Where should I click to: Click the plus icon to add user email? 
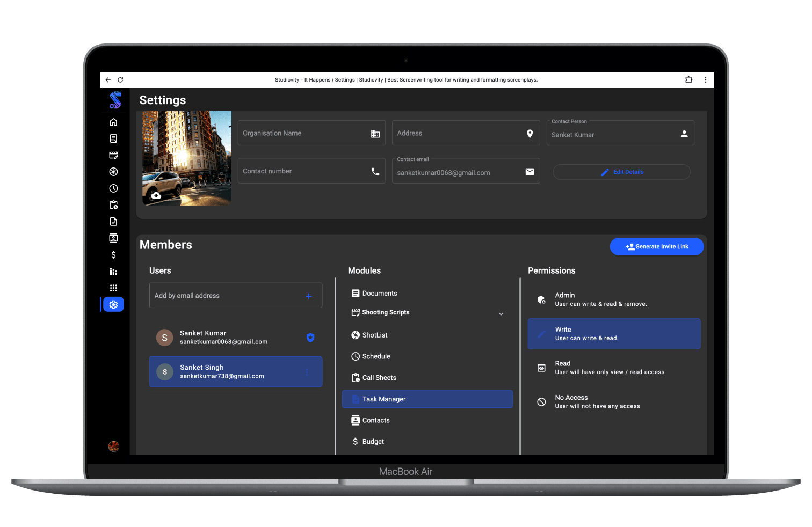309,296
